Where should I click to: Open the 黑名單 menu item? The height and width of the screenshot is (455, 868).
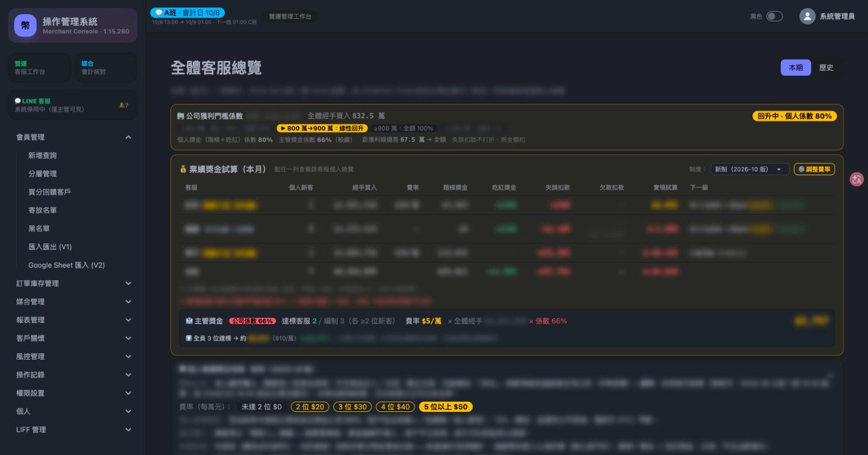39,229
